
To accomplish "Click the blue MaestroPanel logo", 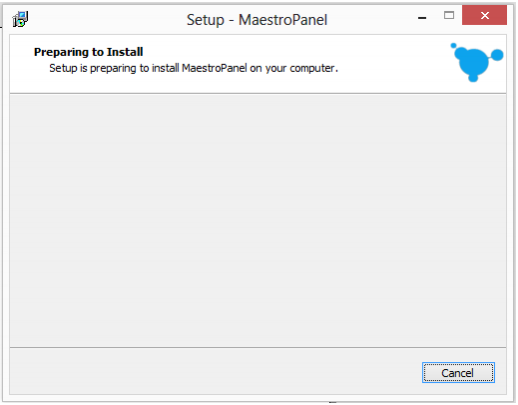I will point(477,62).
